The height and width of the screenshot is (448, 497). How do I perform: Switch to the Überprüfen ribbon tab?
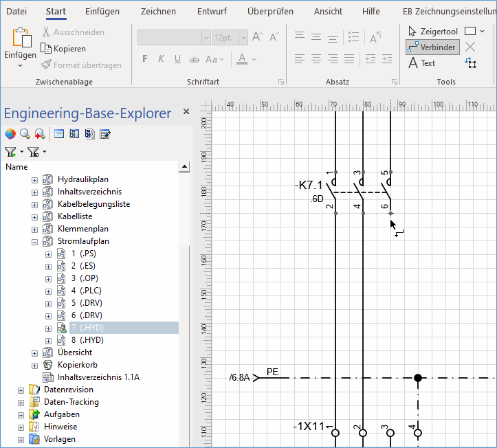(x=269, y=12)
